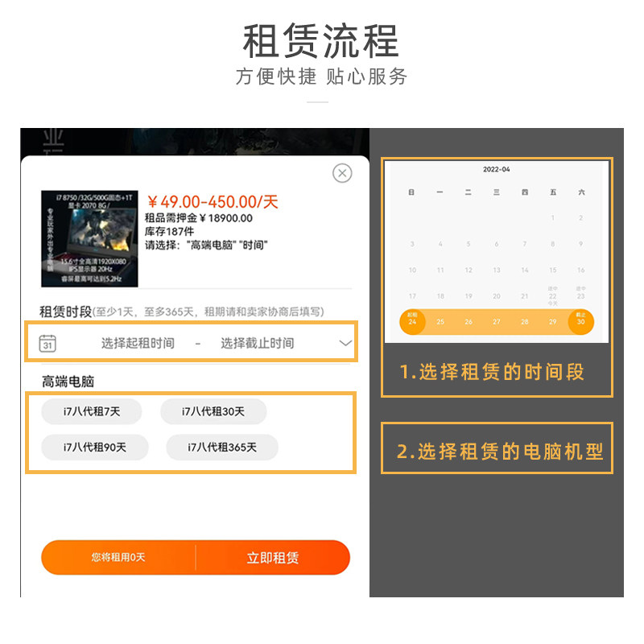Choose the i7八代租90天 option
Viewport: 644px width, 644px height.
coord(95,447)
